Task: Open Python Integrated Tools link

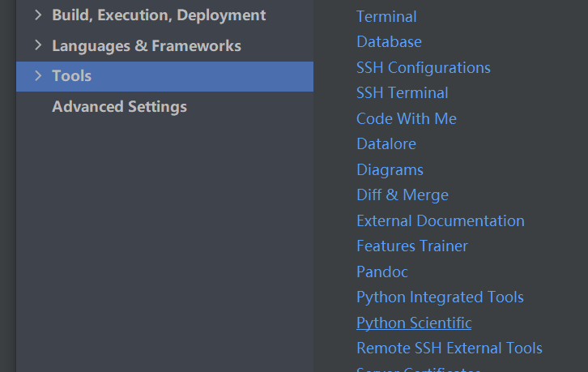Action: coord(440,297)
